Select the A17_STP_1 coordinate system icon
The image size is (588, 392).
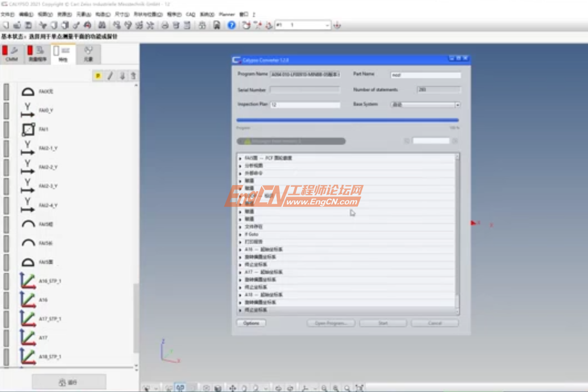click(x=28, y=319)
